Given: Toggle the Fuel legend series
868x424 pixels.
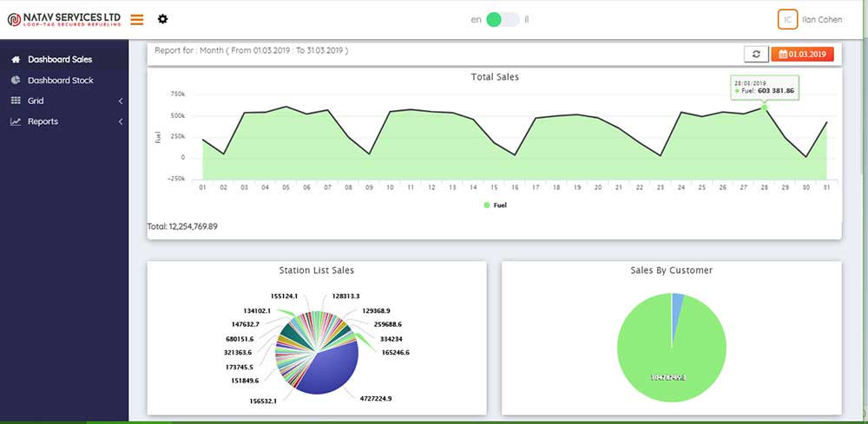Looking at the screenshot, I should (495, 205).
